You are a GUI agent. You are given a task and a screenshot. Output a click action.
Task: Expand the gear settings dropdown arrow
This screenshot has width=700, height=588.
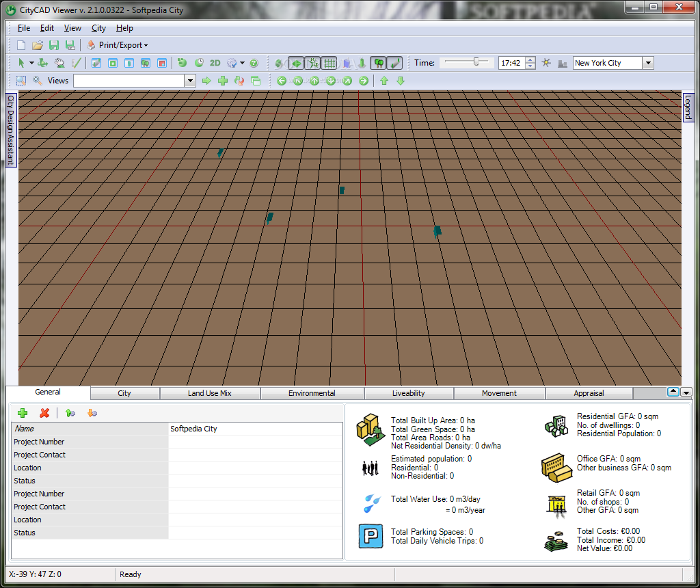(242, 63)
